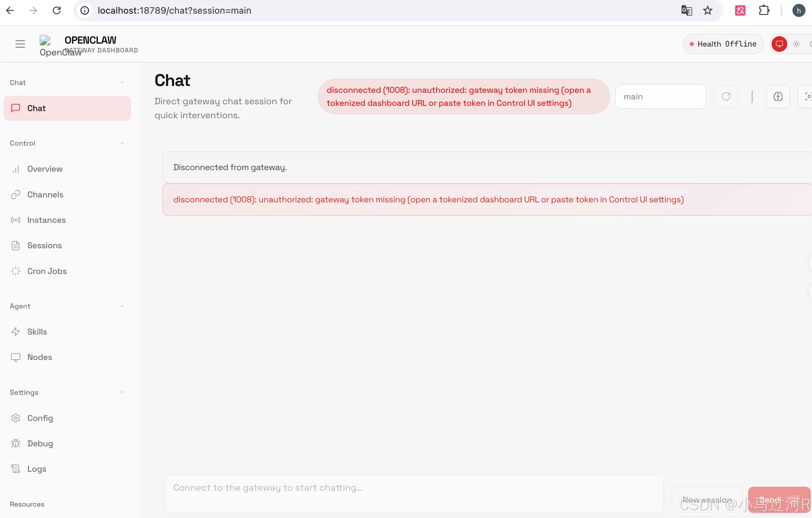Open browser extensions puzzle icon
Image resolution: width=812 pixels, height=518 pixels.
[x=764, y=10]
